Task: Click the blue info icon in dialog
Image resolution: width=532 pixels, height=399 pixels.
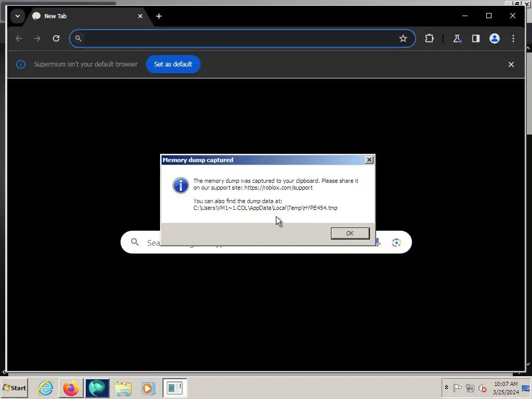Action: [x=180, y=185]
